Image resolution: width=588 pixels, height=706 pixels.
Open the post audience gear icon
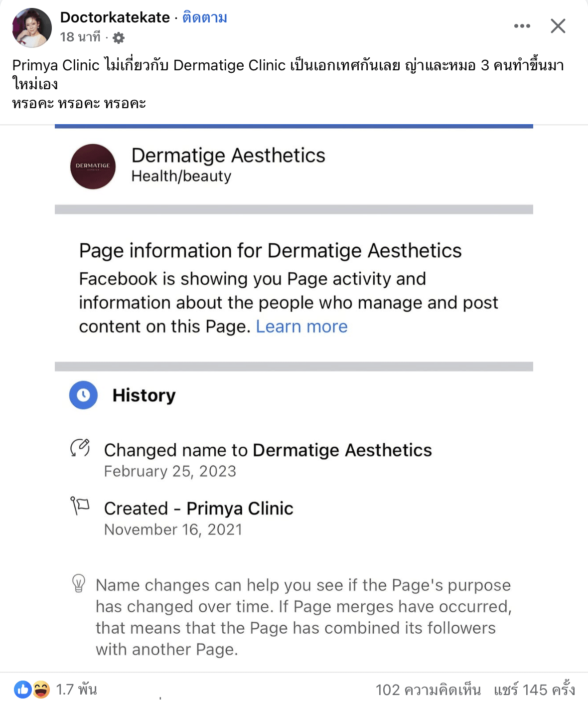pos(119,37)
